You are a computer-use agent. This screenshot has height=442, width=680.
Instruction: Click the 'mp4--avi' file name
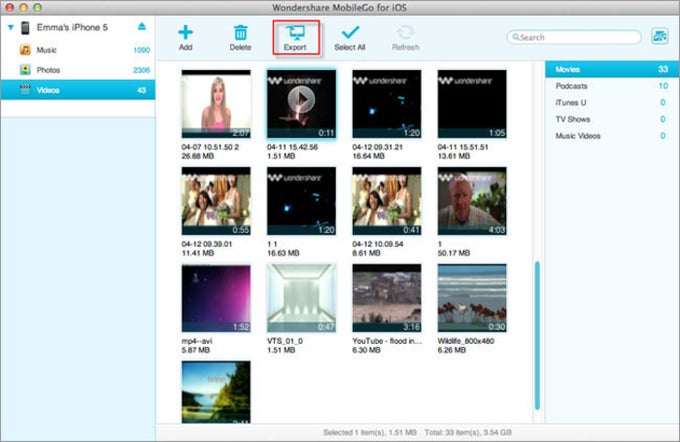pos(197,341)
